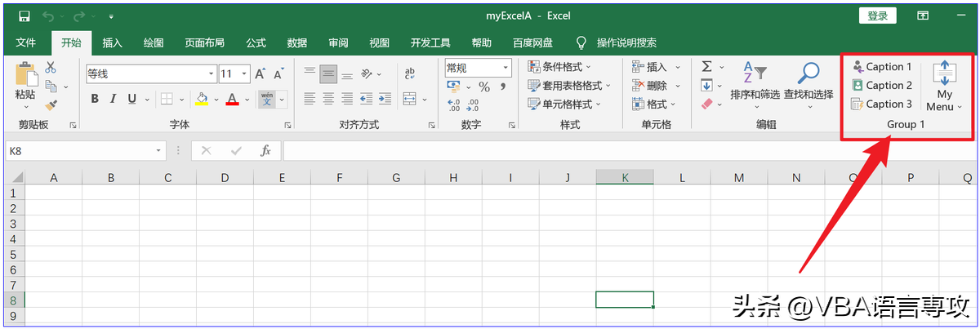Click the large Paste clipboard icon

[25, 74]
